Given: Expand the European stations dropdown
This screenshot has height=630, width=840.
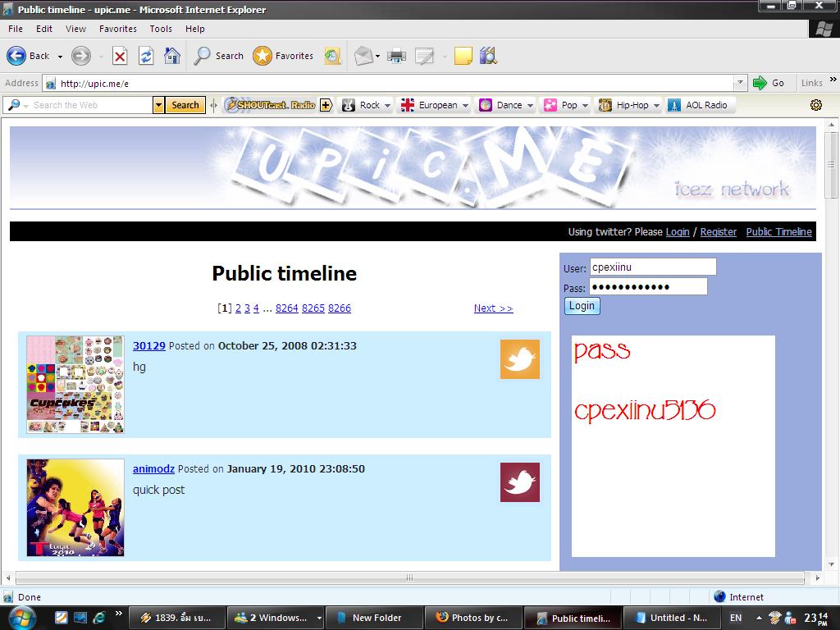Looking at the screenshot, I should click(x=466, y=106).
